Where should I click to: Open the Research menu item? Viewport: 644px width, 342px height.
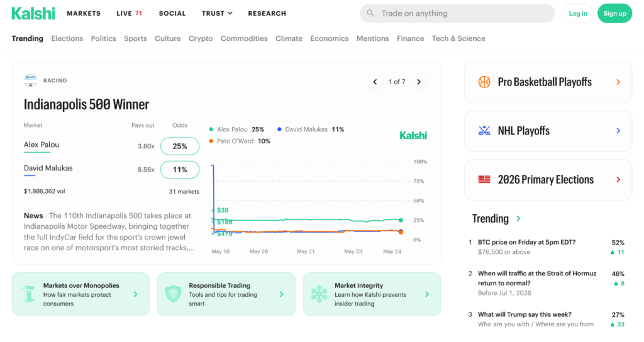pos(267,14)
